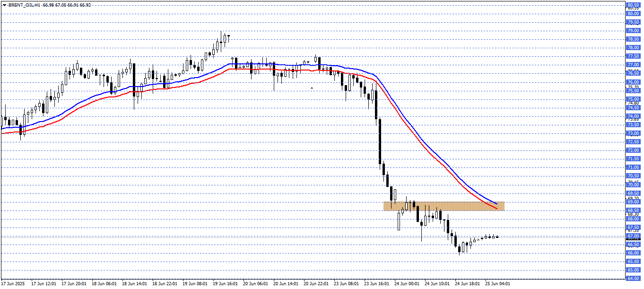Click the 24 Jun 10:01 time label

[437, 284]
